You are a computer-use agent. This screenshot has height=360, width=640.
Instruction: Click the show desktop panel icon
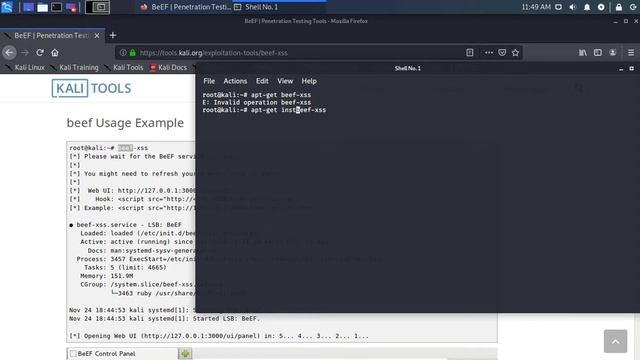(x=28, y=7)
